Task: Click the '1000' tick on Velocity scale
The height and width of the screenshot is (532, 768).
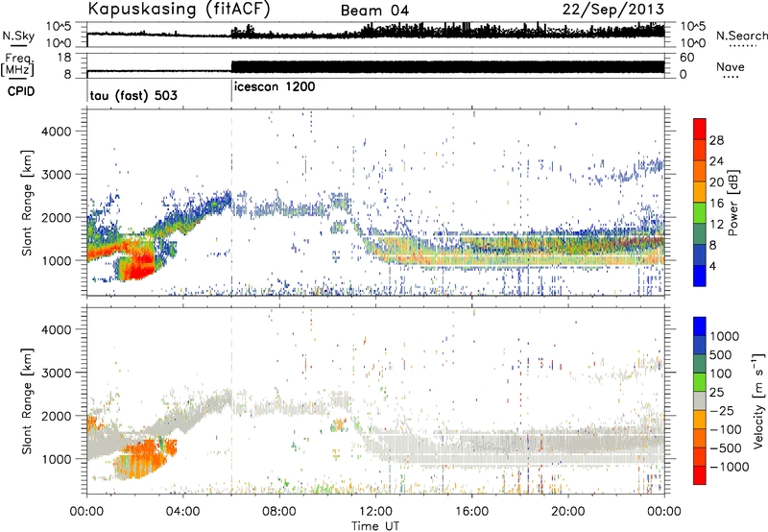Action: click(x=724, y=336)
